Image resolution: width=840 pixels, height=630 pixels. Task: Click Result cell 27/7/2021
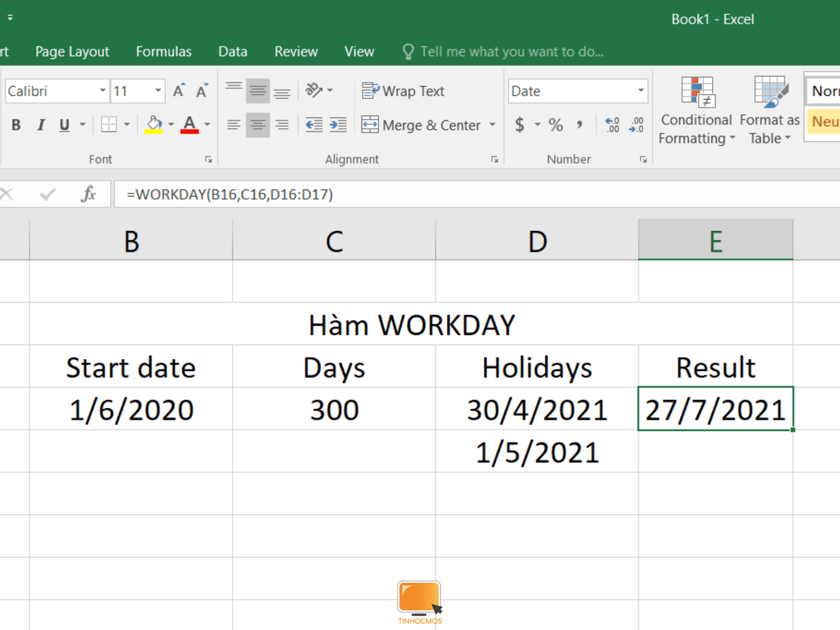pos(716,409)
